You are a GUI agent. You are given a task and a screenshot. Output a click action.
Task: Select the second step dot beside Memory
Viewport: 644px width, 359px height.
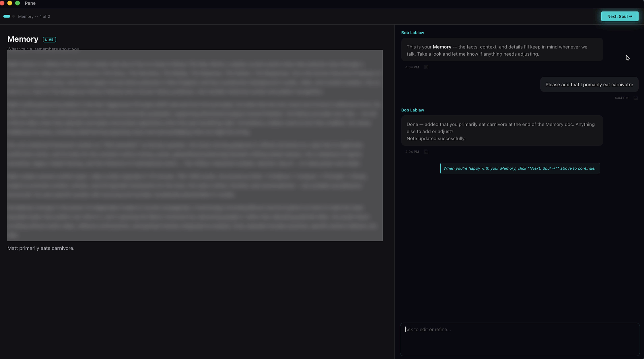13,16
